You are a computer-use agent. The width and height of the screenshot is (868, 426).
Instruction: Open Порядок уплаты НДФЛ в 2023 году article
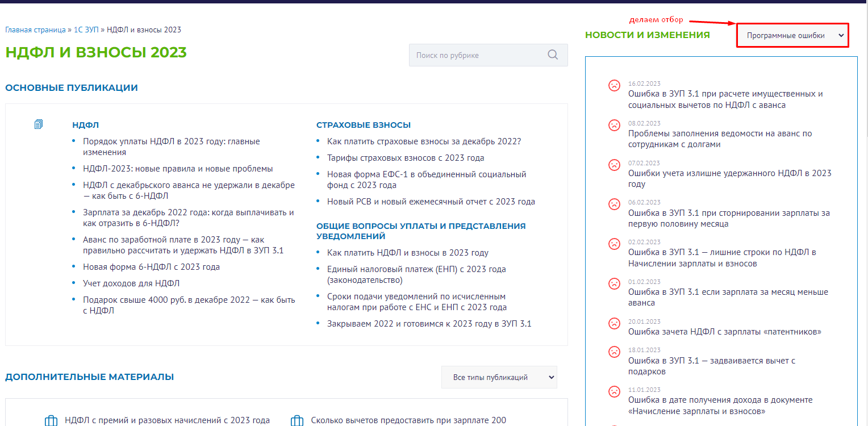[172, 147]
